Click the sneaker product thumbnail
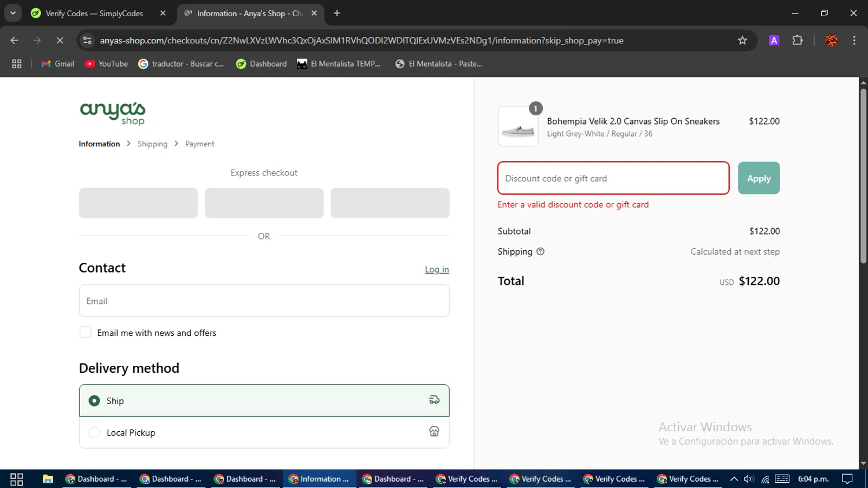This screenshot has width=868, height=488. tap(518, 126)
